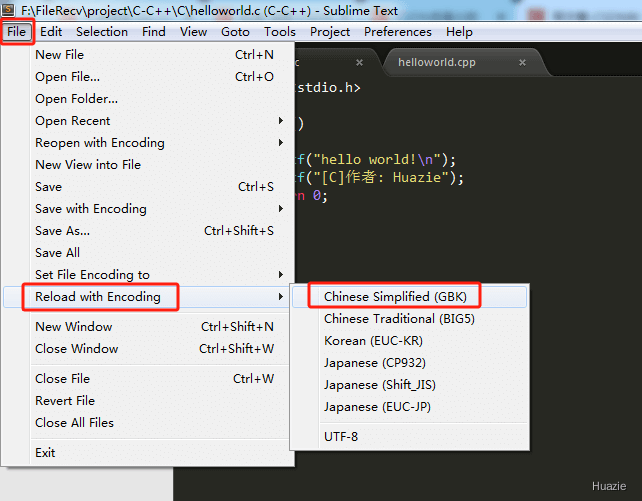
Task: Expand the Set File Encoding to arrow
Action: (280, 275)
